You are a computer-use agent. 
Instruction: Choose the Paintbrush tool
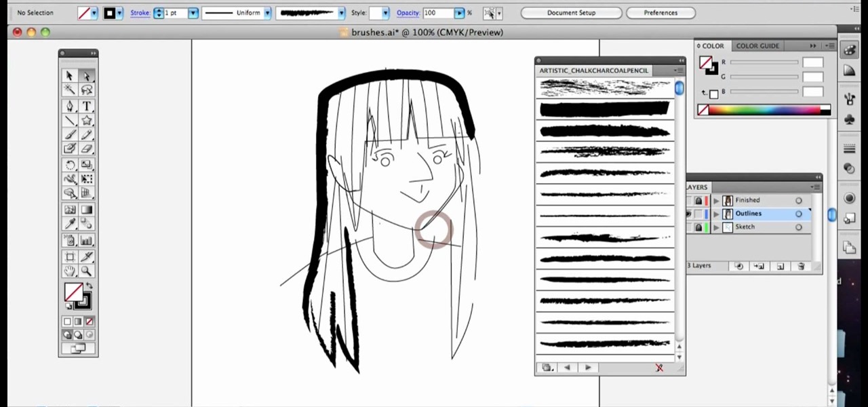pyautogui.click(x=69, y=135)
